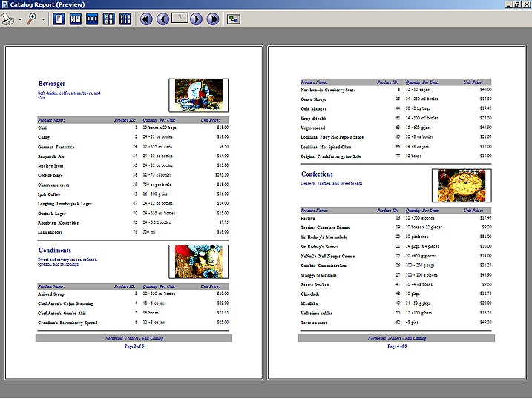The image size is (532, 399).
Task: Open the Print button dropdown arrow
Action: pos(20,19)
